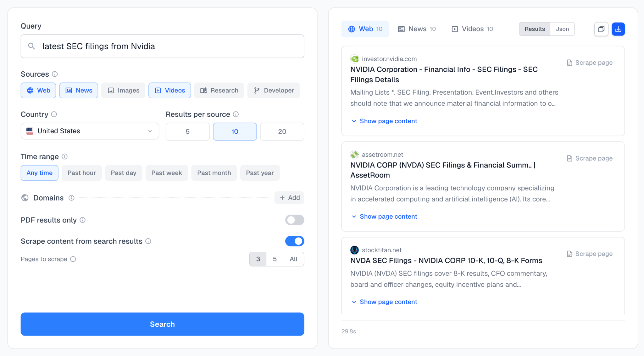Enable the Research source chip

pos(219,90)
